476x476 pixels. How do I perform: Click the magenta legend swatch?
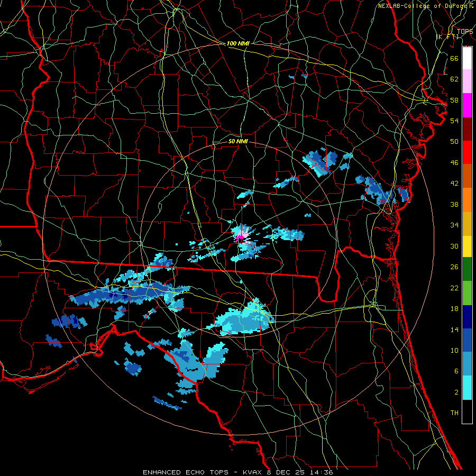(467, 105)
